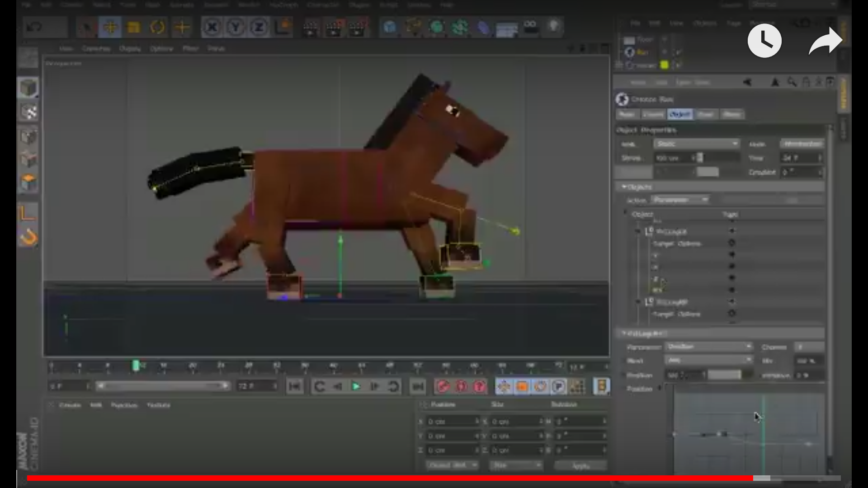The height and width of the screenshot is (488, 868).
Task: Click the Axis mode L-shaped icon
Action: (x=28, y=212)
